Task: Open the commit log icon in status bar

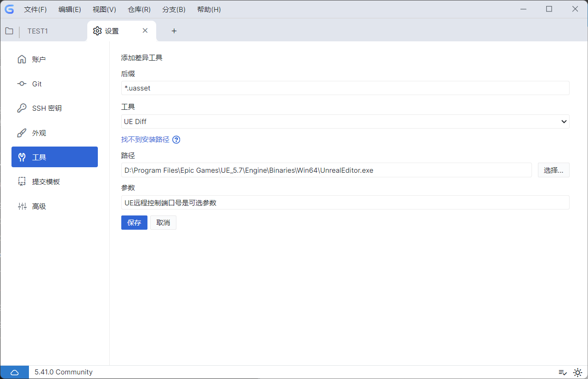Action: tap(563, 372)
